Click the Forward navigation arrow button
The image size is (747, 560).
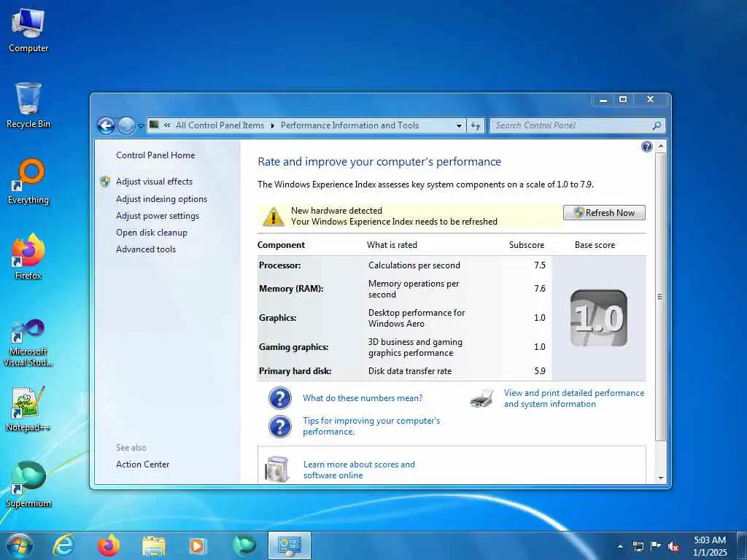pyautogui.click(x=126, y=125)
